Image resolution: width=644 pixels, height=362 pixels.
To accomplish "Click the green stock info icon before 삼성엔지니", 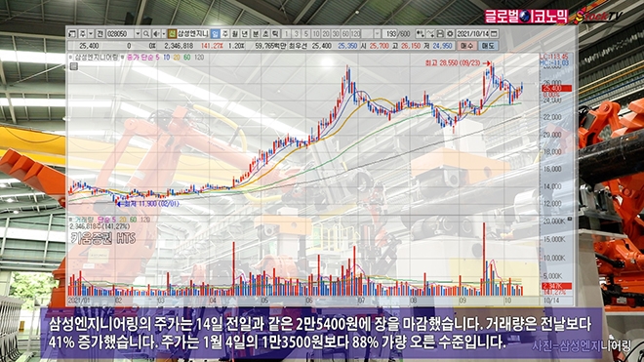I will tap(172, 34).
